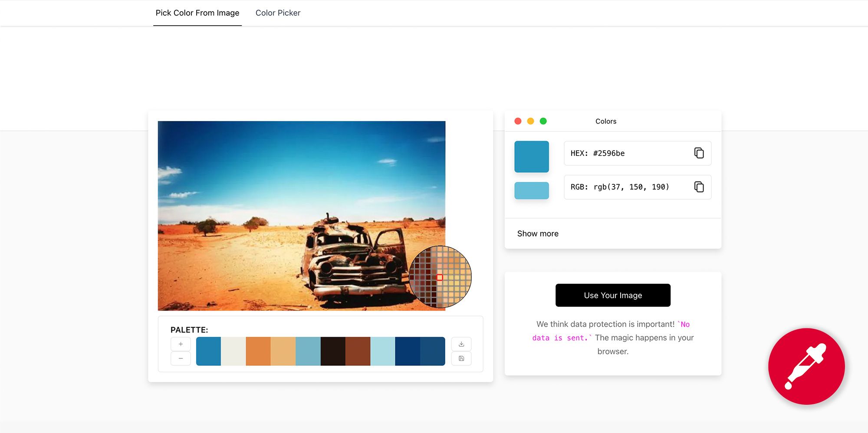Click the yellow traffic light on Colors panel
Image resolution: width=868 pixels, height=433 pixels.
click(x=530, y=121)
